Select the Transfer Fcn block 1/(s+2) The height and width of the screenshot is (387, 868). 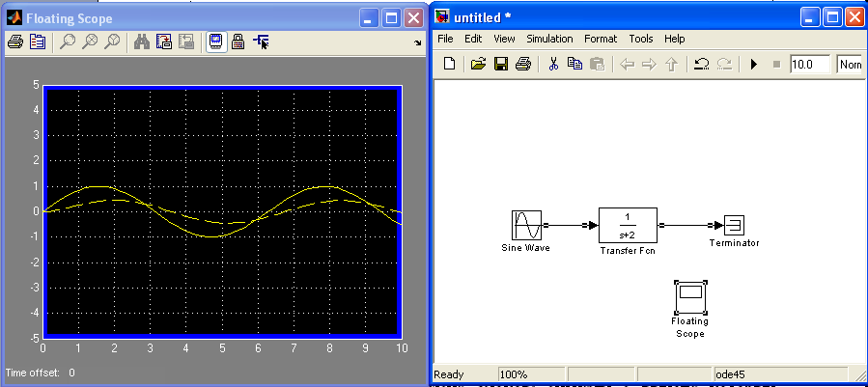628,225
